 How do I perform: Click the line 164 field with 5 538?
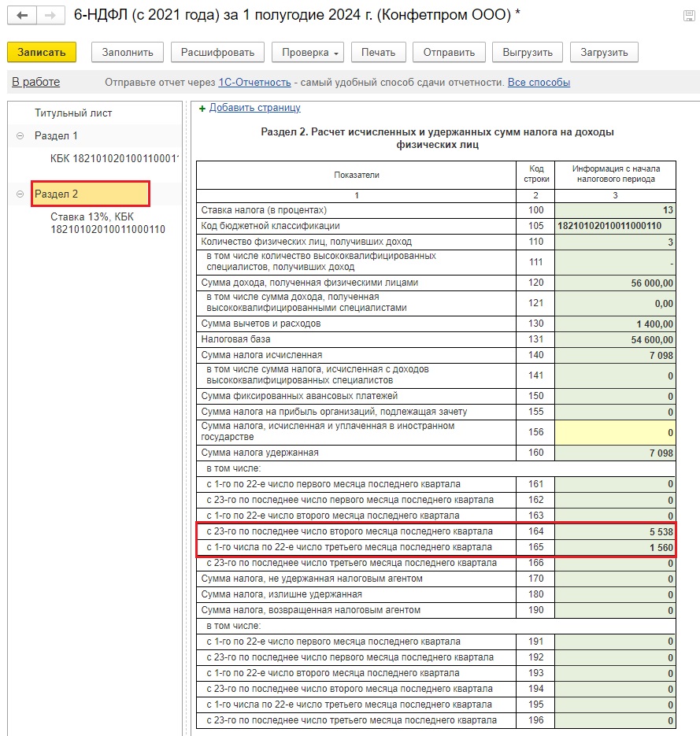coord(615,531)
